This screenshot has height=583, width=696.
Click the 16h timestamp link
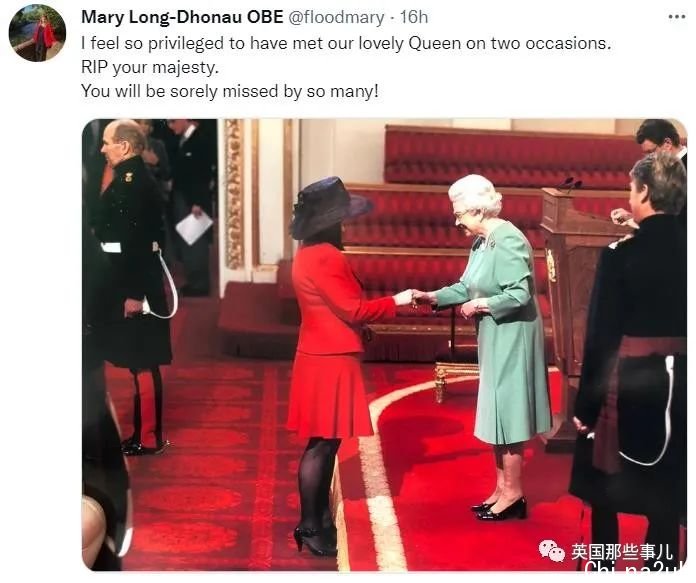click(x=414, y=17)
